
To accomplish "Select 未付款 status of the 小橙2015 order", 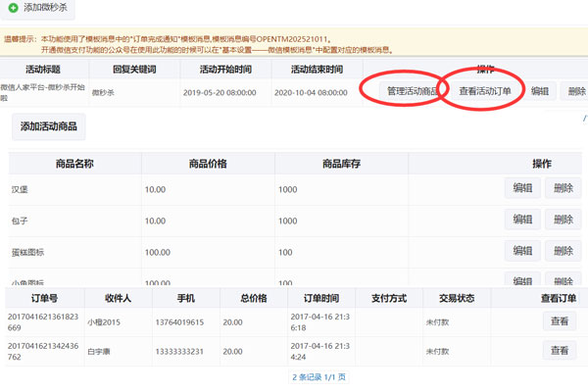I will (437, 322).
